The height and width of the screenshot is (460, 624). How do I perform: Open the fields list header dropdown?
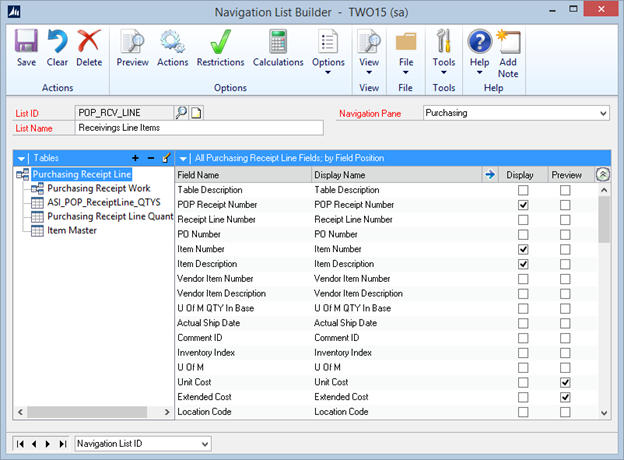[x=183, y=159]
